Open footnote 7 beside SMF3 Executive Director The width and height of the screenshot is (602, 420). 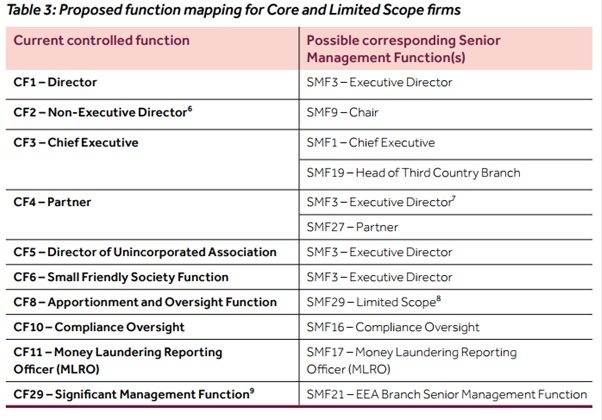tap(456, 198)
